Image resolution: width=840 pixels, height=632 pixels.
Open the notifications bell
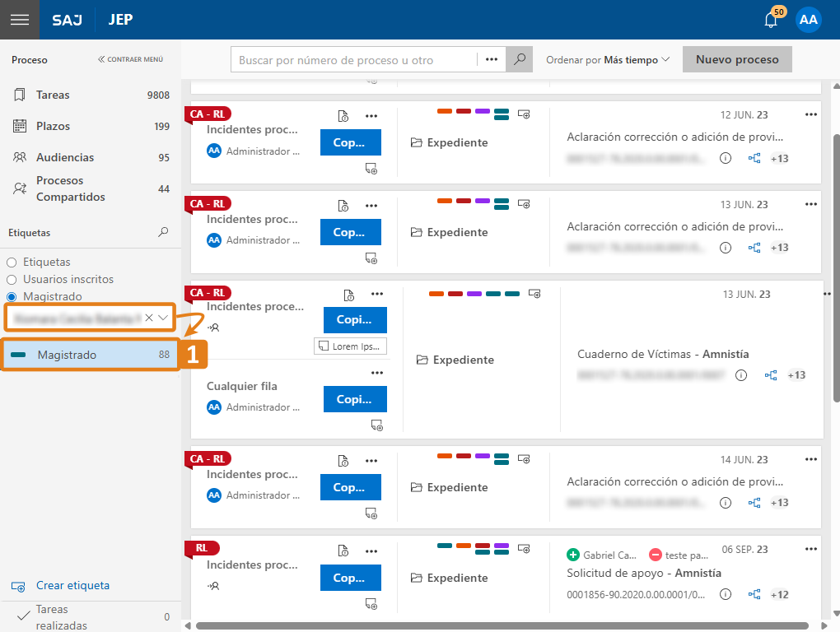point(771,21)
